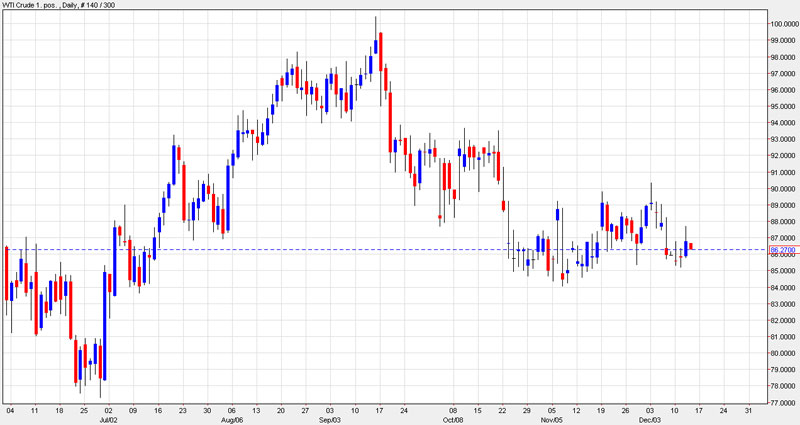The image size is (800, 425).
Task: Select the Aug/06 month label
Action: [x=232, y=419]
